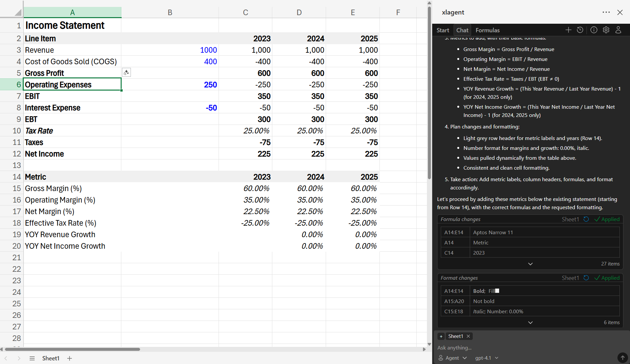Click the A14:E14 Aptos Narrow 11 row
The image size is (630, 364).
click(x=530, y=232)
